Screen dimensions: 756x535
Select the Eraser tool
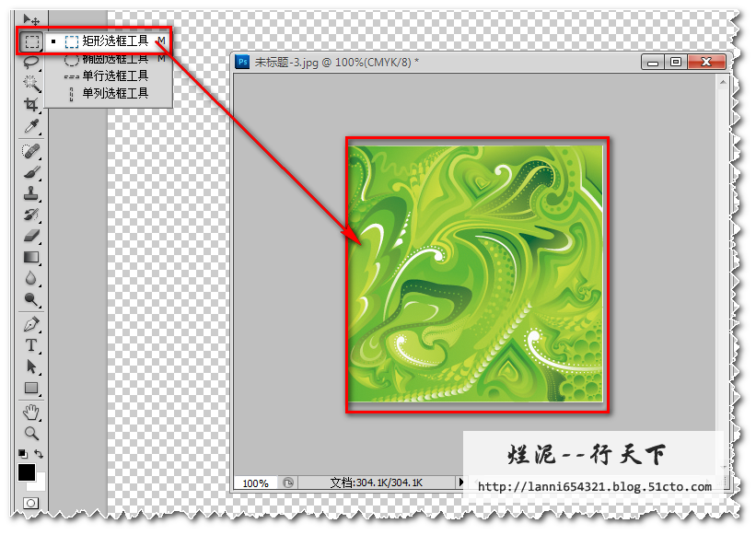(31, 236)
